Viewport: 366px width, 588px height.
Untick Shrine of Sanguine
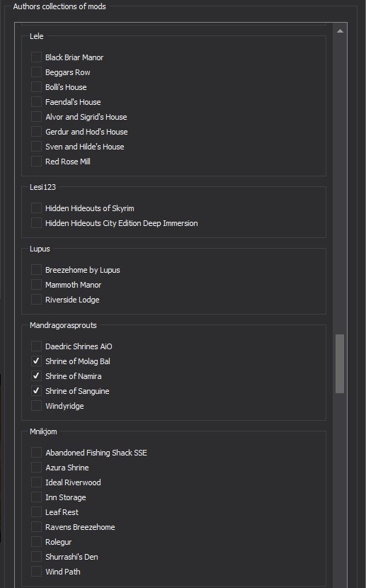pyautogui.click(x=36, y=391)
